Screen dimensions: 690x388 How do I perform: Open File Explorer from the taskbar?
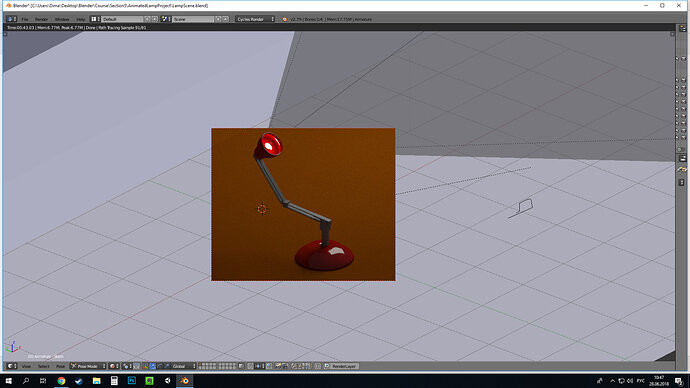pyautogui.click(x=96, y=381)
